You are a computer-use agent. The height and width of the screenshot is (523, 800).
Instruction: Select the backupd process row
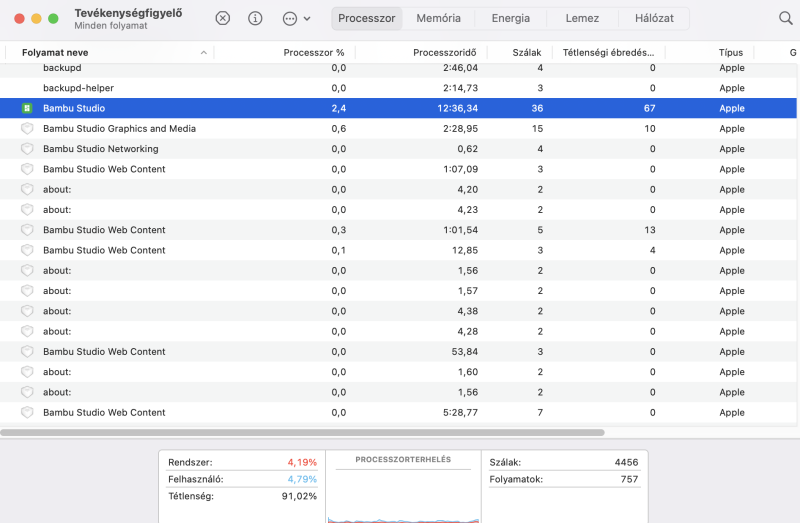click(x=398, y=68)
